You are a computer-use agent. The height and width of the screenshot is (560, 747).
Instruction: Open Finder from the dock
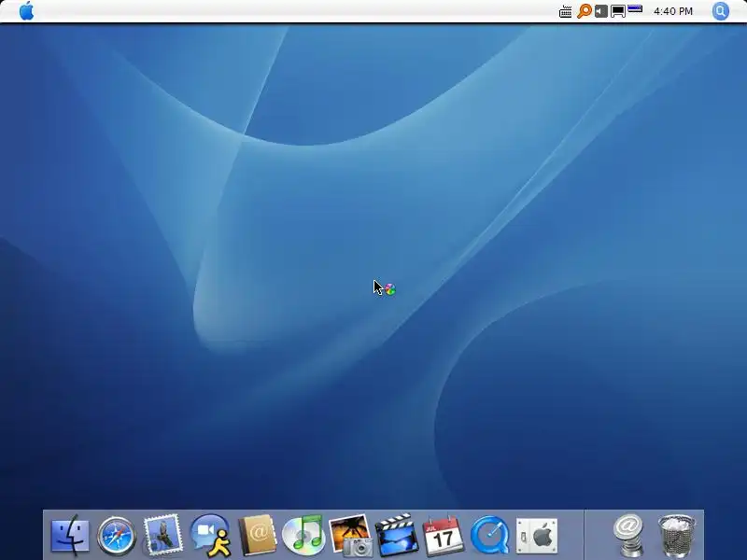click(x=70, y=536)
